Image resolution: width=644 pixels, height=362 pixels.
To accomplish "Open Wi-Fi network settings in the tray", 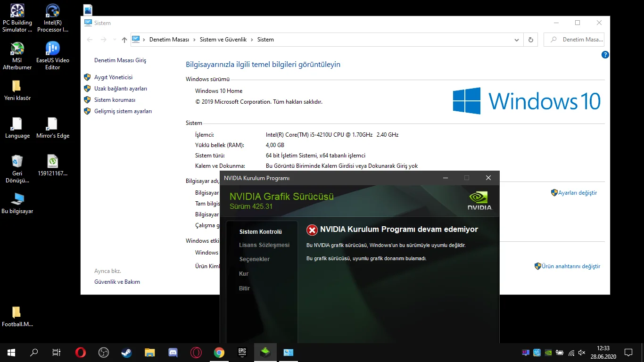I will (x=571, y=352).
